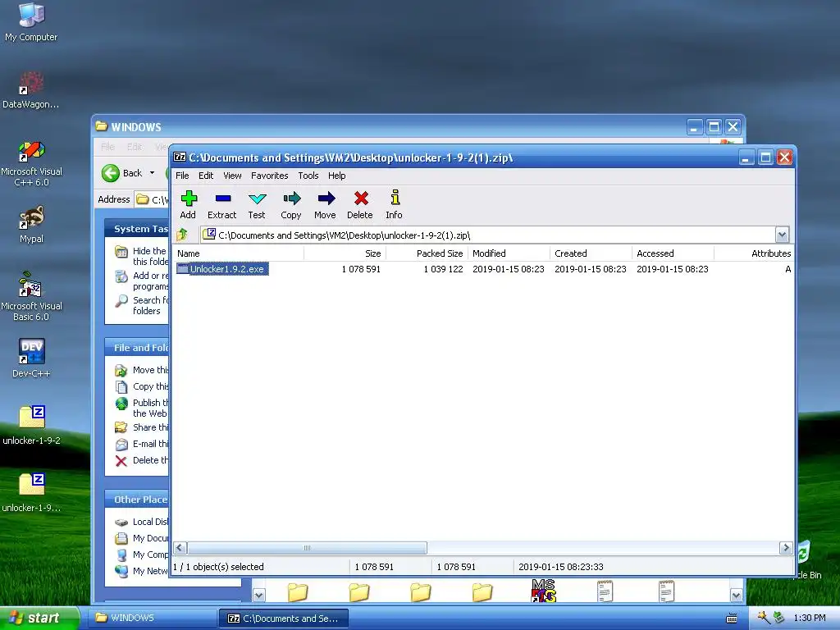840x630 pixels.
Task: Click the 7-Zip taskbar button
Action: point(284,619)
